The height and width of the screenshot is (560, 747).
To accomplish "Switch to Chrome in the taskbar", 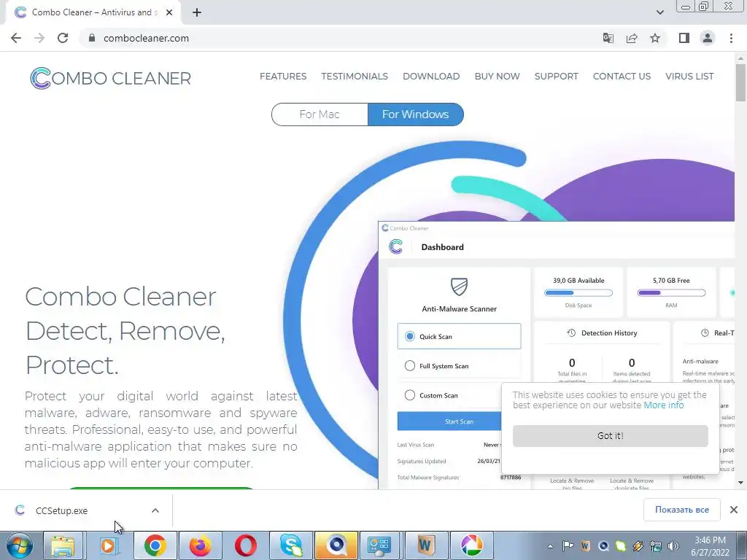I will (155, 545).
